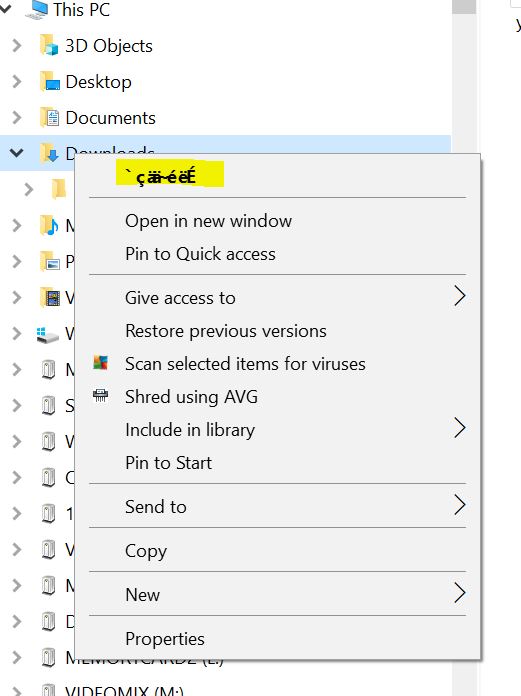
Task: Click the VIDEOMIX (M:) drive icon
Action: tap(48, 690)
